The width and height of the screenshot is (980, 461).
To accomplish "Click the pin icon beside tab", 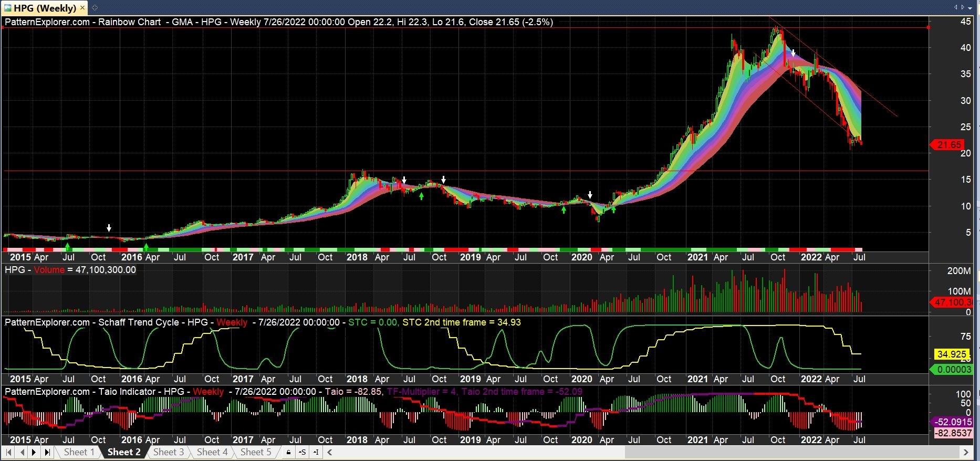I will click(x=95, y=8).
